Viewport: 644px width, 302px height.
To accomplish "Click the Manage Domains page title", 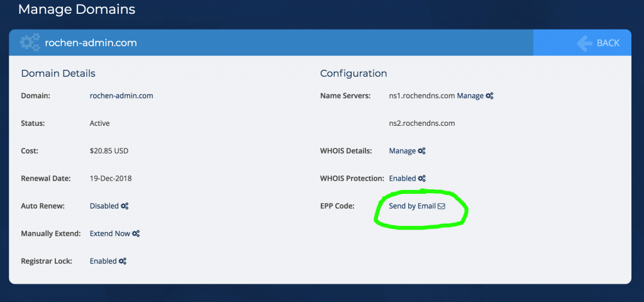I will [x=76, y=9].
